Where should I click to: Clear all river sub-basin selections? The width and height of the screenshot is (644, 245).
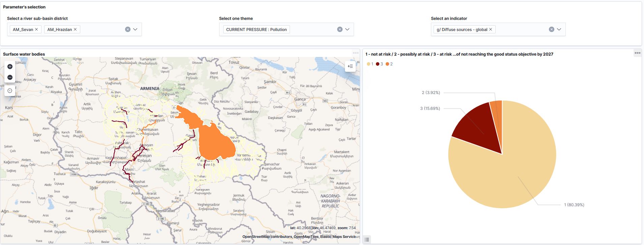click(x=128, y=29)
